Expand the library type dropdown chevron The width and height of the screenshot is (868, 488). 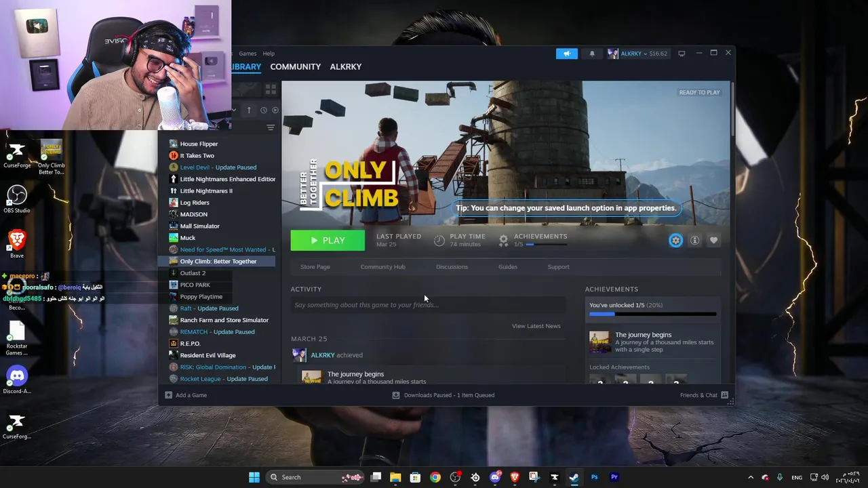[x=234, y=110]
